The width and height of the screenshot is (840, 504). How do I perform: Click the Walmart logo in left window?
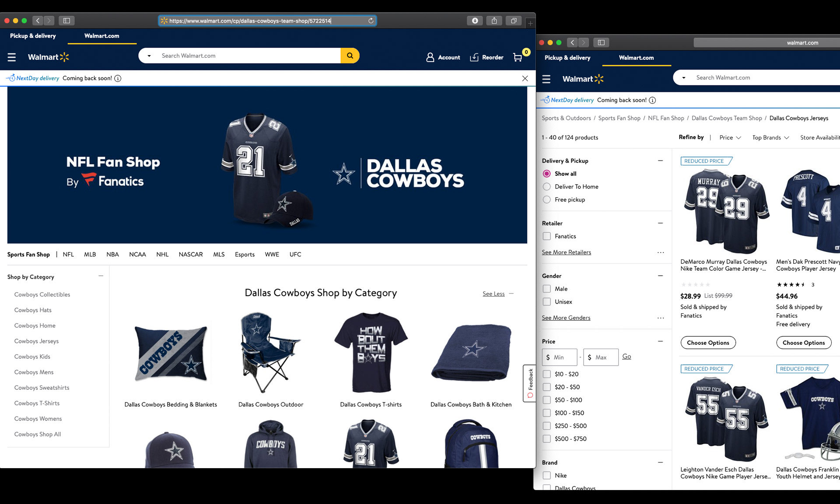pyautogui.click(x=49, y=57)
